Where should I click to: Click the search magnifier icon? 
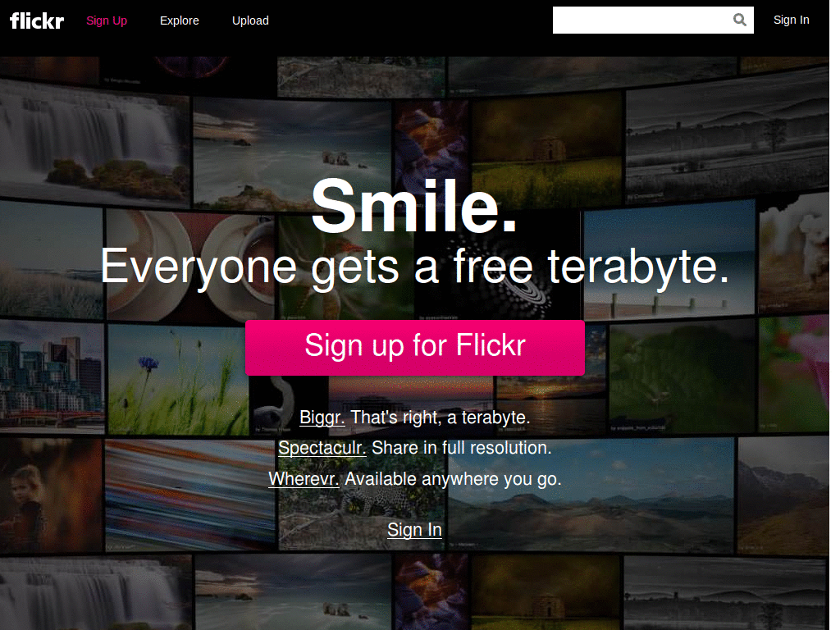point(739,20)
